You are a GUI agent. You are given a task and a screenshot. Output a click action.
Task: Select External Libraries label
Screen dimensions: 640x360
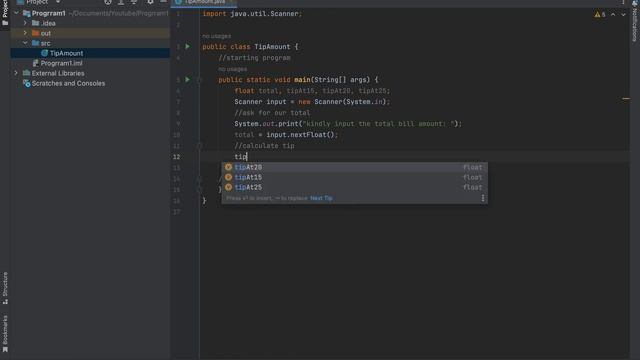(x=58, y=73)
